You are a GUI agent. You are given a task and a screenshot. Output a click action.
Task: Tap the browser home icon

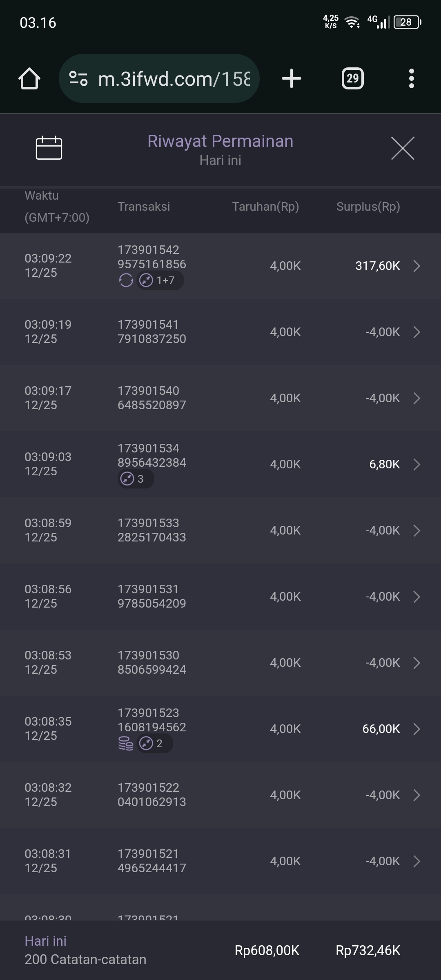(29, 78)
